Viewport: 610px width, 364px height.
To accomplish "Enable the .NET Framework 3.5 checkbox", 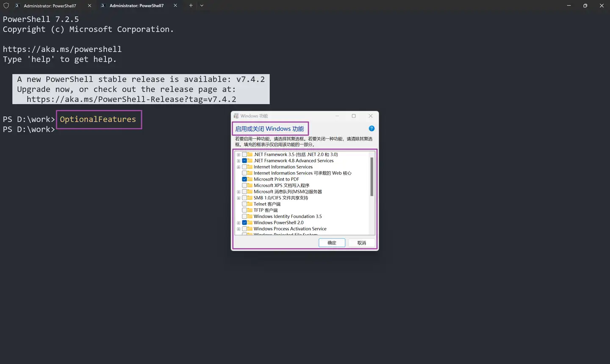I will (244, 154).
